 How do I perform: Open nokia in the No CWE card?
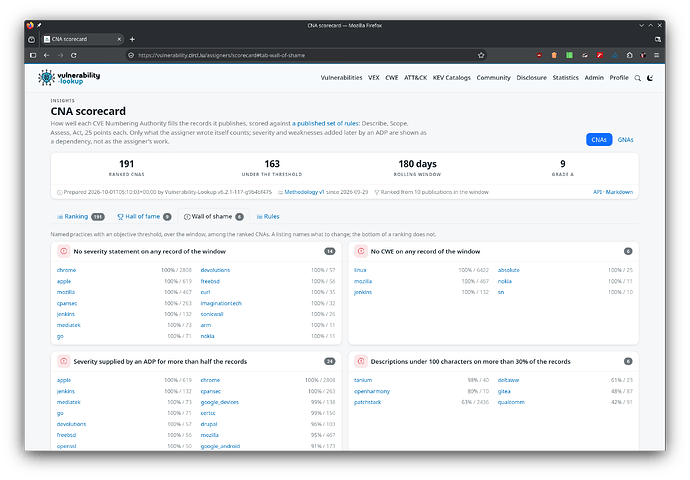(x=505, y=281)
